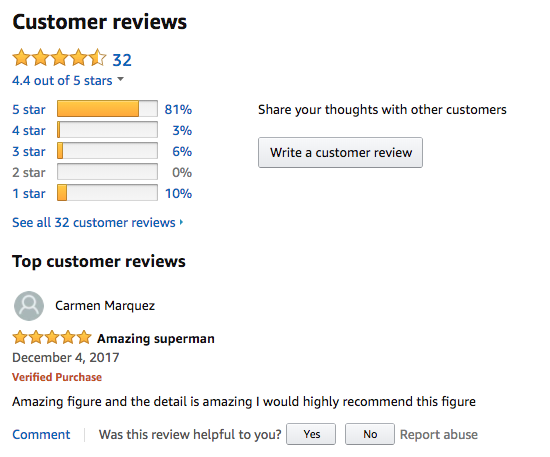Expand the 4.4 out of 5 stars dropdown arrow
The width and height of the screenshot is (550, 457).
point(120,79)
